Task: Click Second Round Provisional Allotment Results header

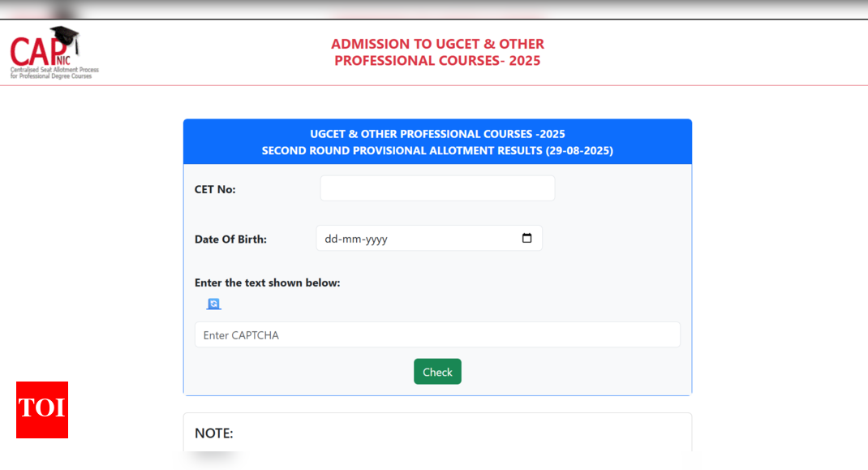Action: pos(437,151)
